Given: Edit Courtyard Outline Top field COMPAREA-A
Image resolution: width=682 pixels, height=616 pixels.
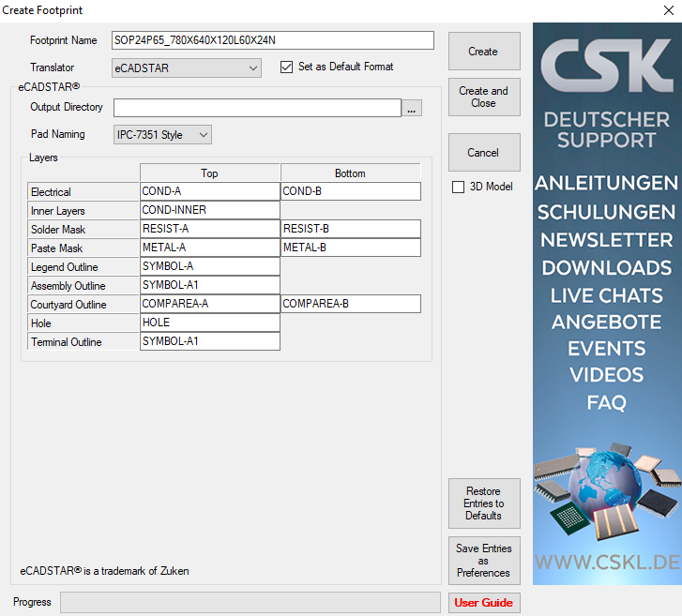Looking at the screenshot, I should (209, 304).
